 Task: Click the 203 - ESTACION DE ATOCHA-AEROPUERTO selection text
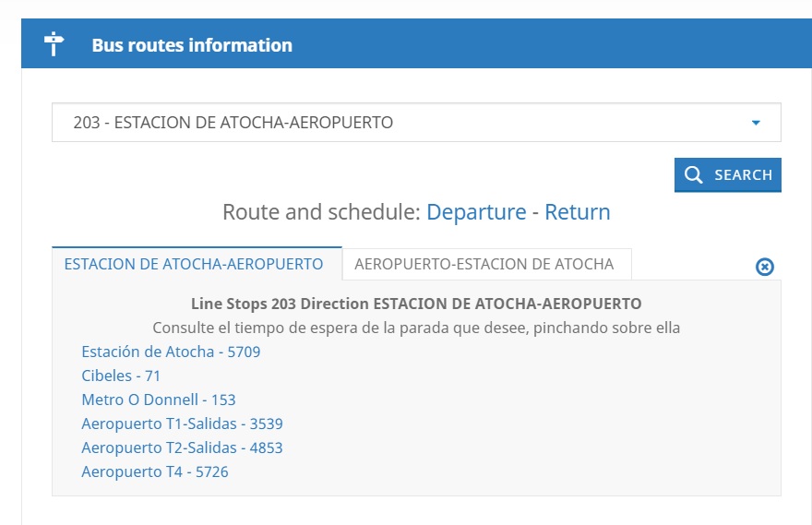coord(233,123)
